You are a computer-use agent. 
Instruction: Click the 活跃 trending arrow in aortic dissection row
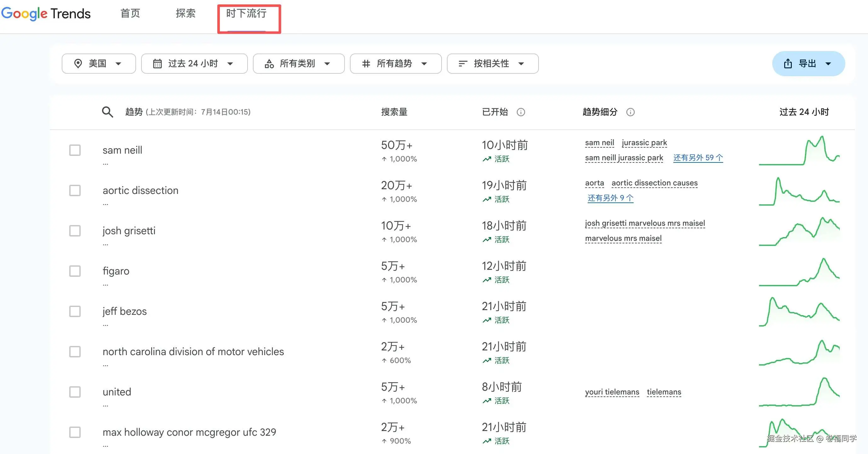tap(487, 199)
